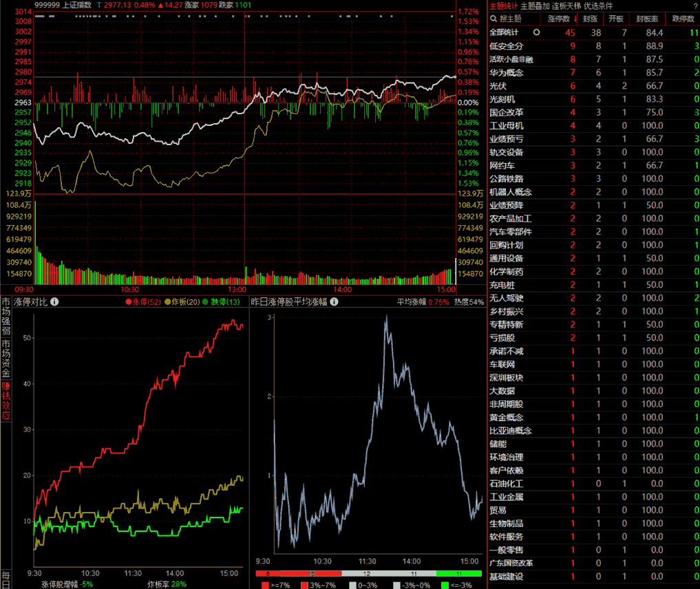Select the 专精特新 theme row
This screenshot has height=589, width=700.
[594, 324]
